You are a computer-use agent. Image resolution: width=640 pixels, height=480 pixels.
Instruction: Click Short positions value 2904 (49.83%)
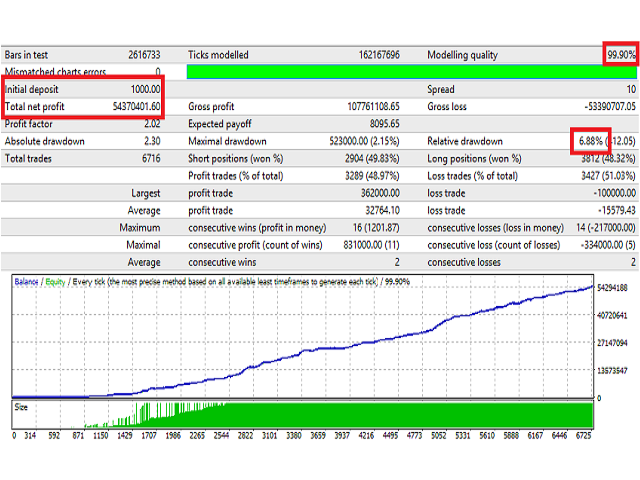click(372, 158)
